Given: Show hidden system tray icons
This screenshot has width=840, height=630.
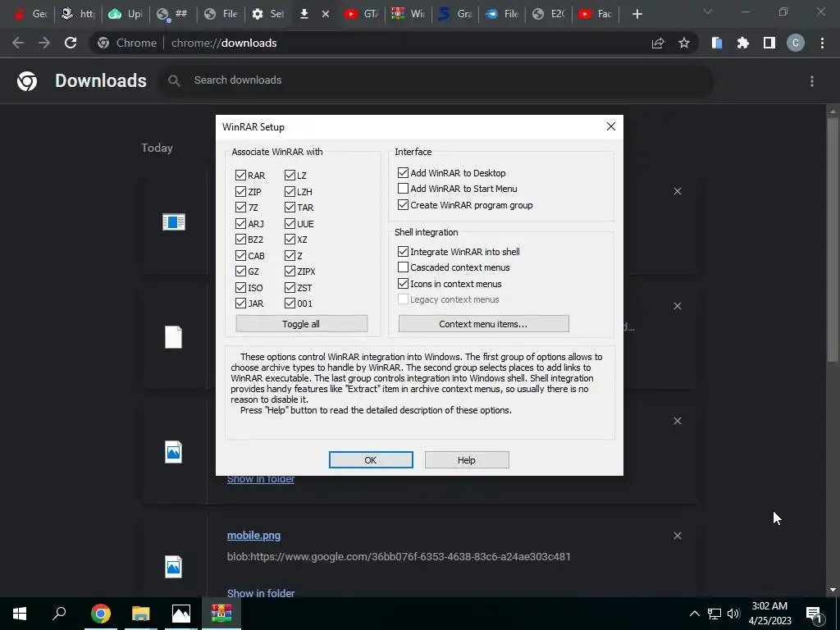Looking at the screenshot, I should coord(694,614).
